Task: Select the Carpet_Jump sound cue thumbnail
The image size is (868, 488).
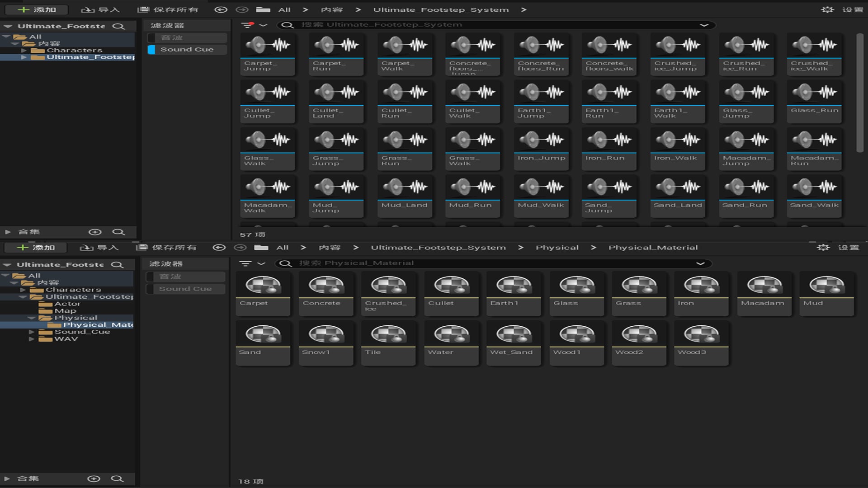Action: point(268,50)
